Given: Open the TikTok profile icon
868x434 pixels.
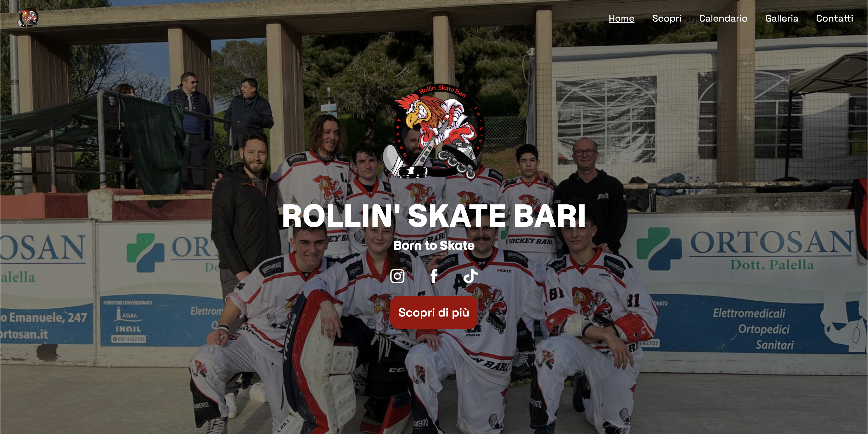Looking at the screenshot, I should [470, 276].
